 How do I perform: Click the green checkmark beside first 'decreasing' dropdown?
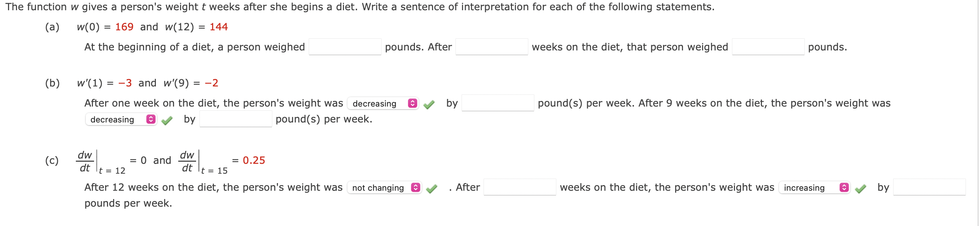[x=429, y=104]
